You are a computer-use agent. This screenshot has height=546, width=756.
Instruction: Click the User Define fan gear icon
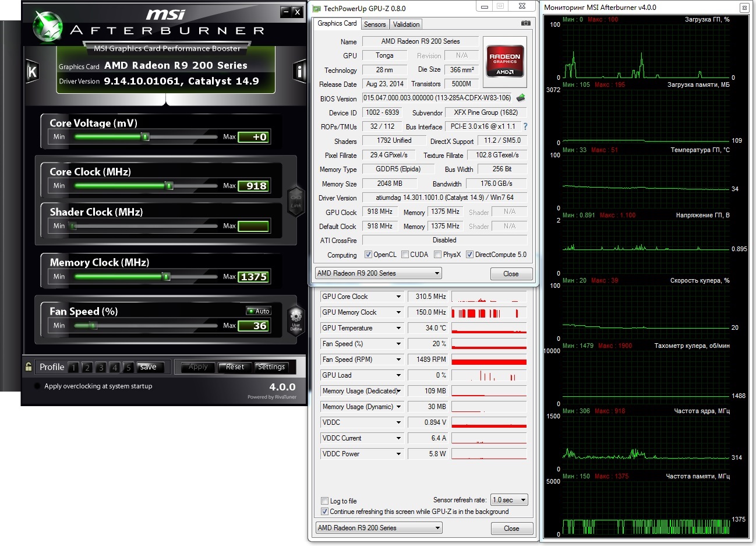coord(296,319)
